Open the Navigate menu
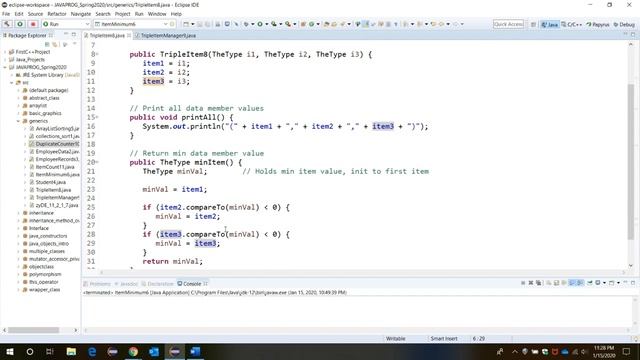This screenshot has height=360, width=640. (x=81, y=14)
